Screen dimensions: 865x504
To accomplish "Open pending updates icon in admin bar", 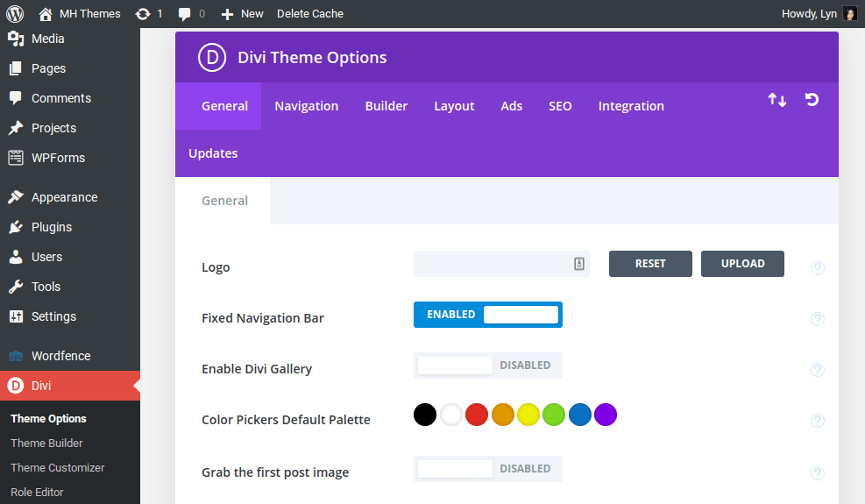I will coord(143,14).
